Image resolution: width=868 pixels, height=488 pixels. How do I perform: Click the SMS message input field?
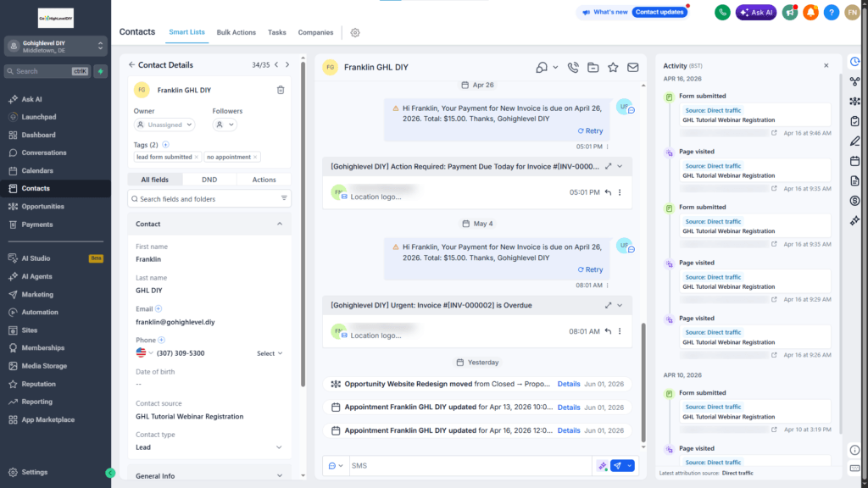[470, 466]
